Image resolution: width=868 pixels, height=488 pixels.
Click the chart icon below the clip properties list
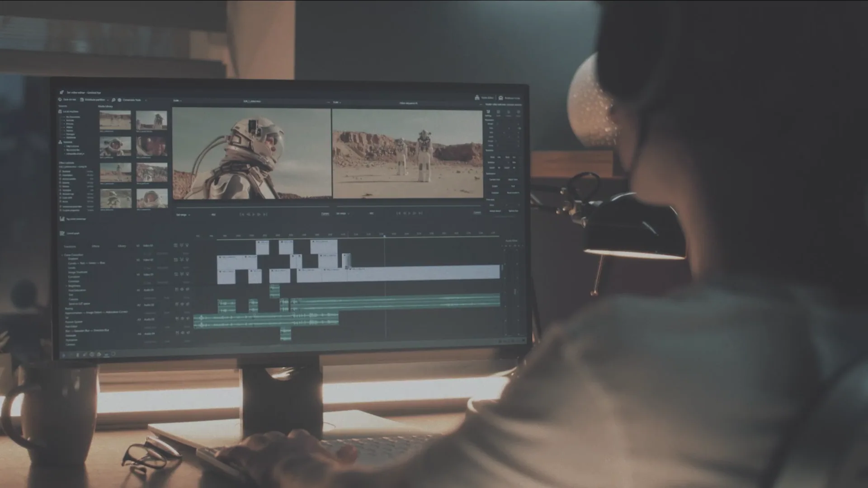[62, 219]
